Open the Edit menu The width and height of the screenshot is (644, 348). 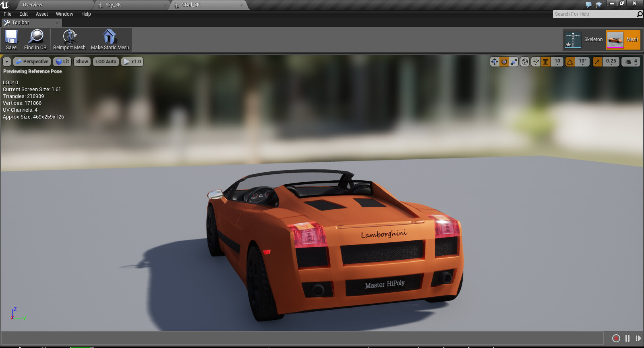click(x=24, y=14)
